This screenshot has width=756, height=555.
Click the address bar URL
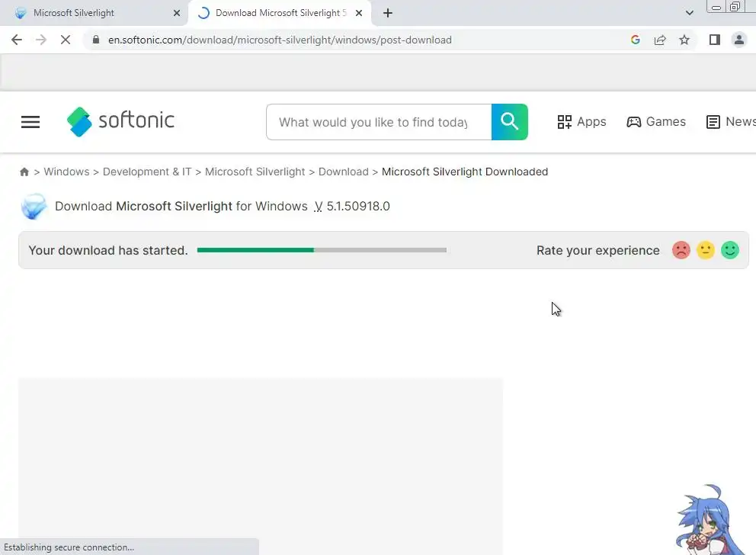pos(280,40)
